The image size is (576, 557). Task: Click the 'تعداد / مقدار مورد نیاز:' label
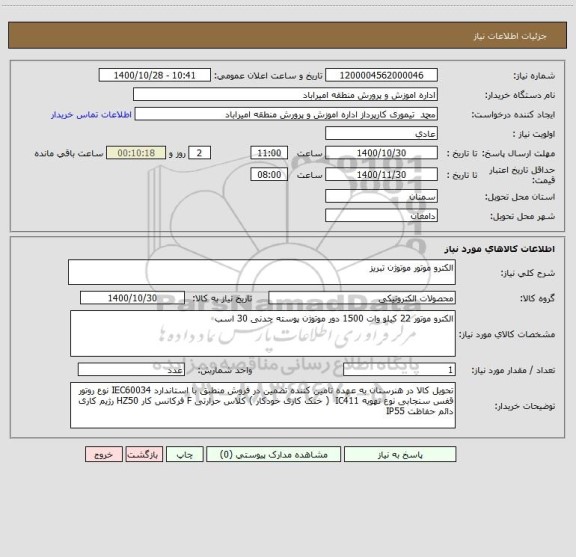point(513,370)
